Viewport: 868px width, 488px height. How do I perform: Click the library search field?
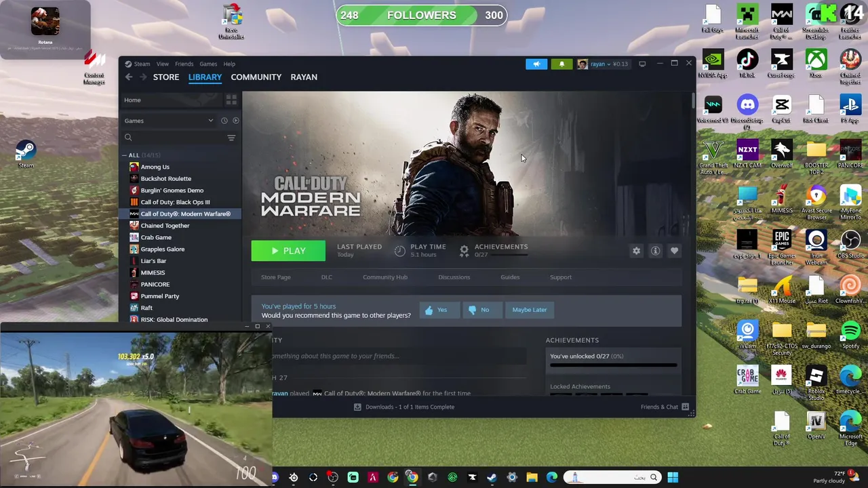coord(173,138)
